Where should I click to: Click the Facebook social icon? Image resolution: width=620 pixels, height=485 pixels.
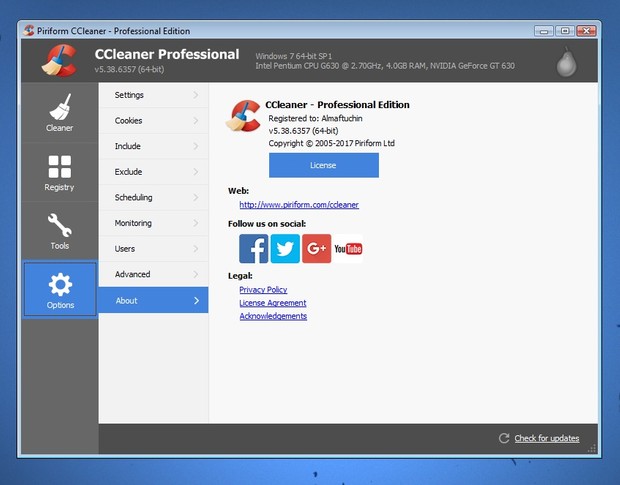click(253, 249)
